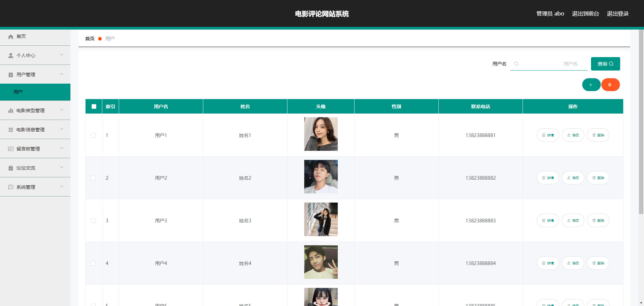The width and height of the screenshot is (644, 306).
Task: Toggle the select-all checkbox in table header
Action: 94,106
